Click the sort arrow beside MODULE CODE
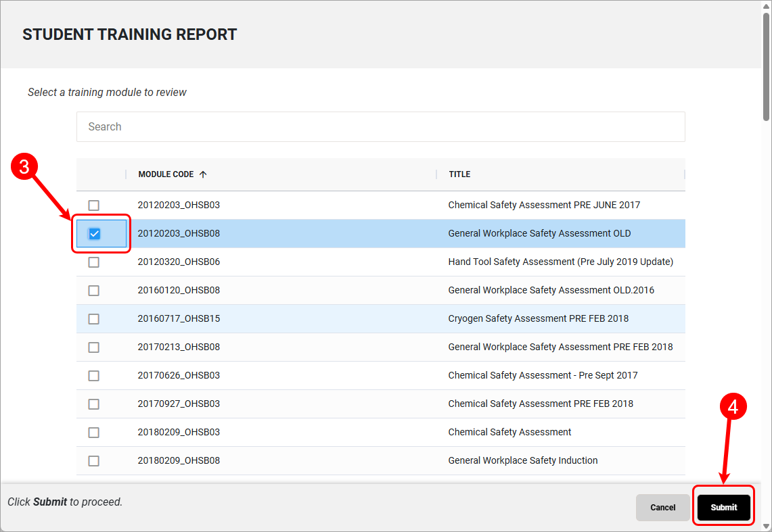Screen dimensions: 772x532 203,174
